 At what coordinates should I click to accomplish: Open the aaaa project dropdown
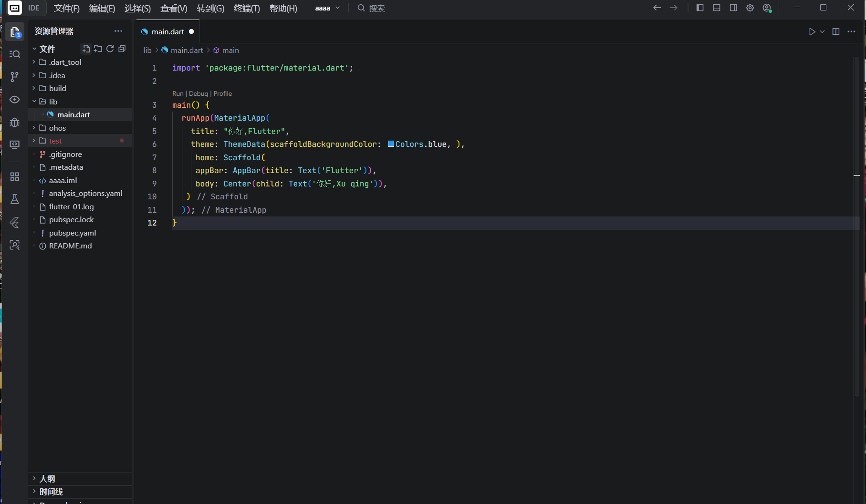pos(327,8)
